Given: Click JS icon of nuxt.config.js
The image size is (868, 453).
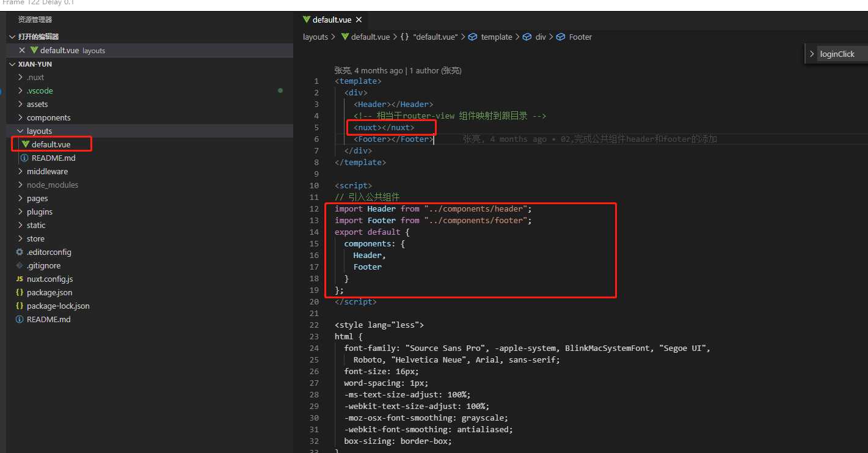Looking at the screenshot, I should click(x=20, y=279).
